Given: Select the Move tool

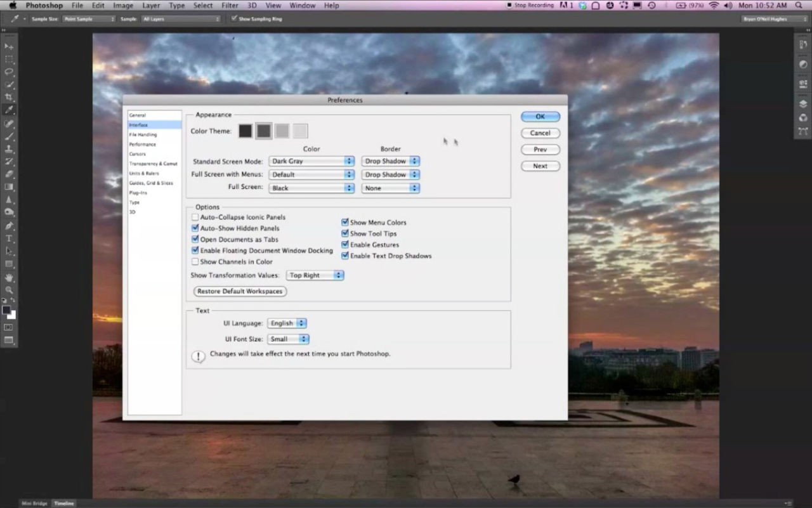Looking at the screenshot, I should click(x=9, y=47).
